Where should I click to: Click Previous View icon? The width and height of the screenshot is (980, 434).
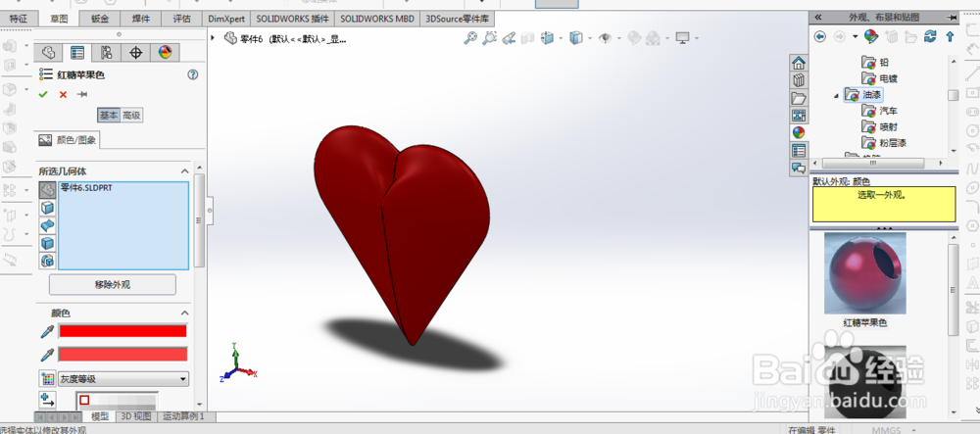510,38
